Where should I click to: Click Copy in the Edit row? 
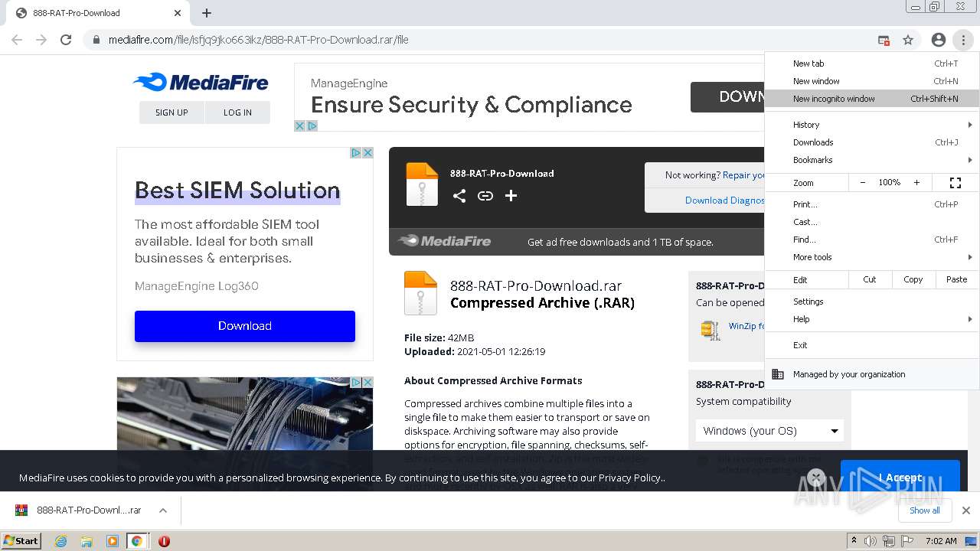tap(913, 279)
